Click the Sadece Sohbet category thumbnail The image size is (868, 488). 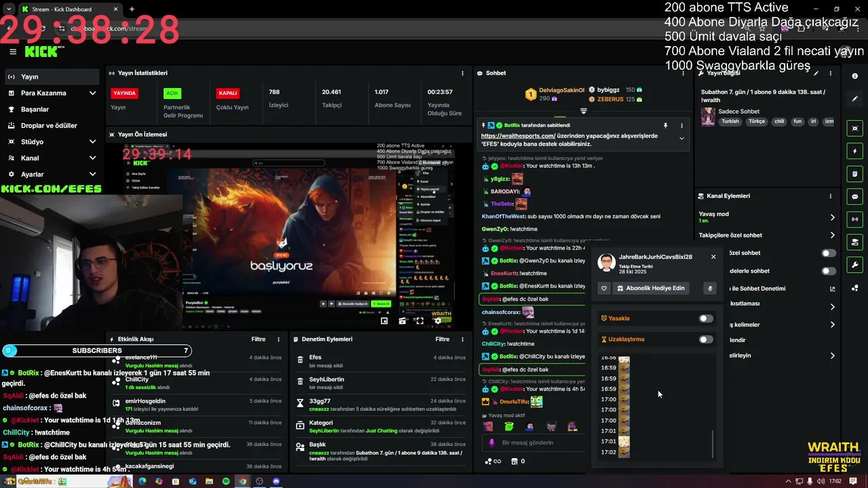[x=708, y=116]
